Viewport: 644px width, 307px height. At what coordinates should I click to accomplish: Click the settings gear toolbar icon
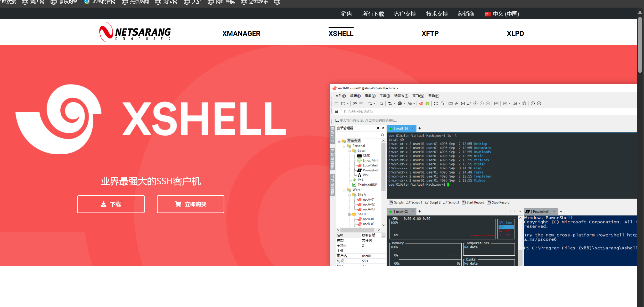click(x=524, y=104)
